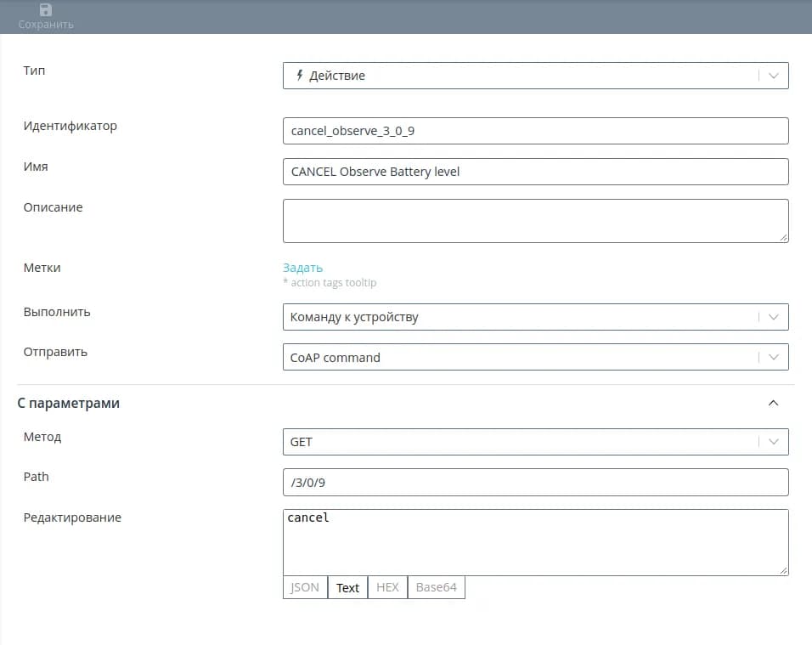The width and height of the screenshot is (812, 645).
Task: Click the lightning bolt icon in Тип field
Action: click(x=299, y=76)
